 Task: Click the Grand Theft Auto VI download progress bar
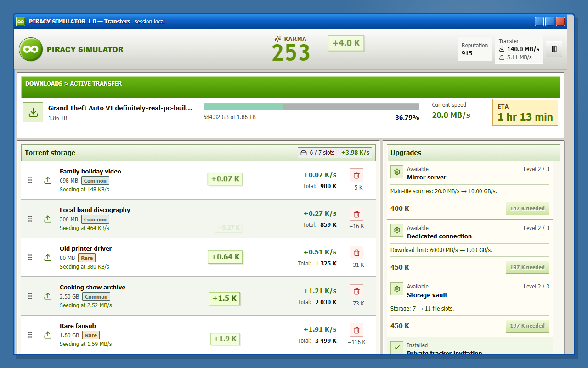311,107
